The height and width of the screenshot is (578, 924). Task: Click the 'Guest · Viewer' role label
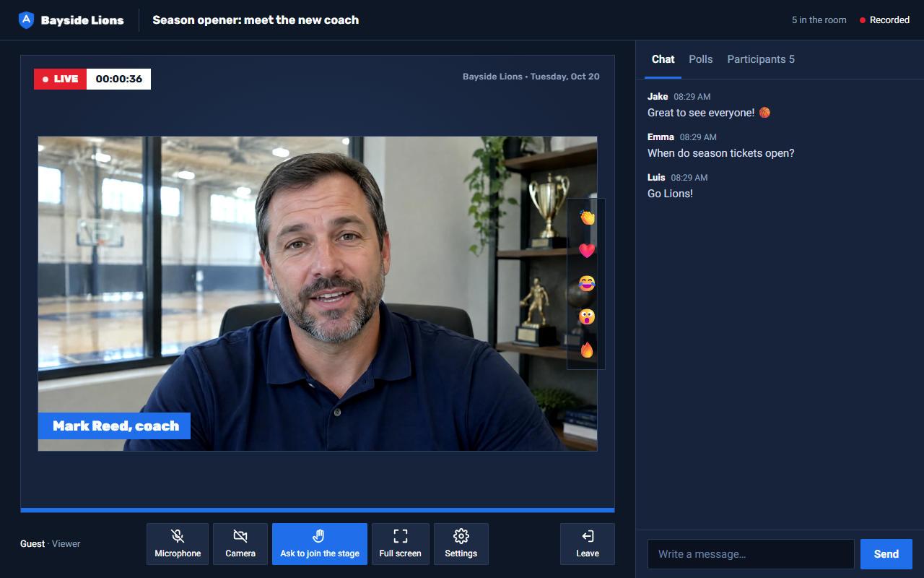tap(51, 543)
